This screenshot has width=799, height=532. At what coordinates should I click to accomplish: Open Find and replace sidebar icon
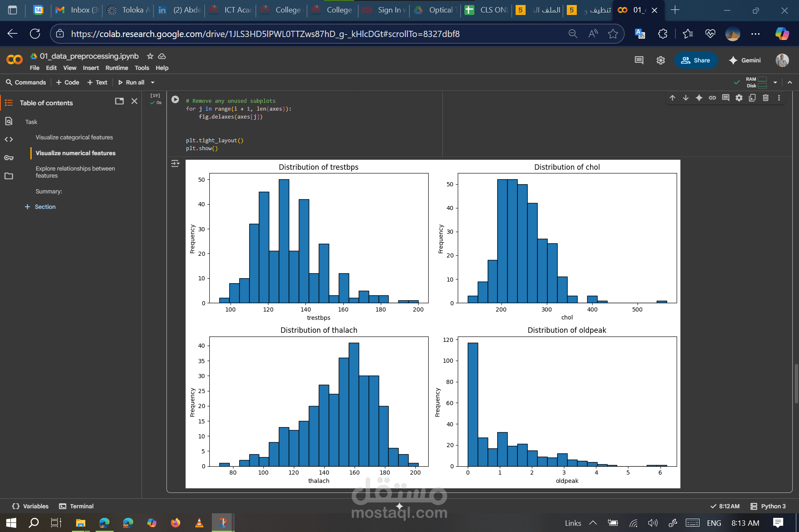(9, 121)
